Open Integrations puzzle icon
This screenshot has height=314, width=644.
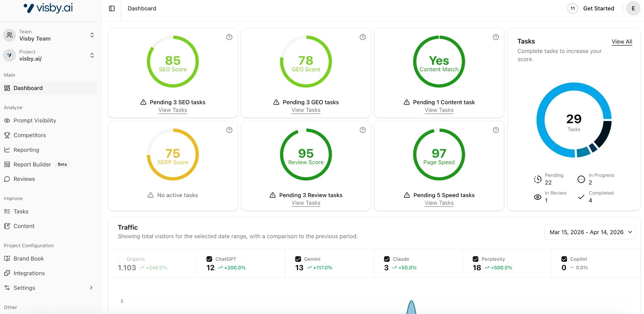(x=7, y=273)
